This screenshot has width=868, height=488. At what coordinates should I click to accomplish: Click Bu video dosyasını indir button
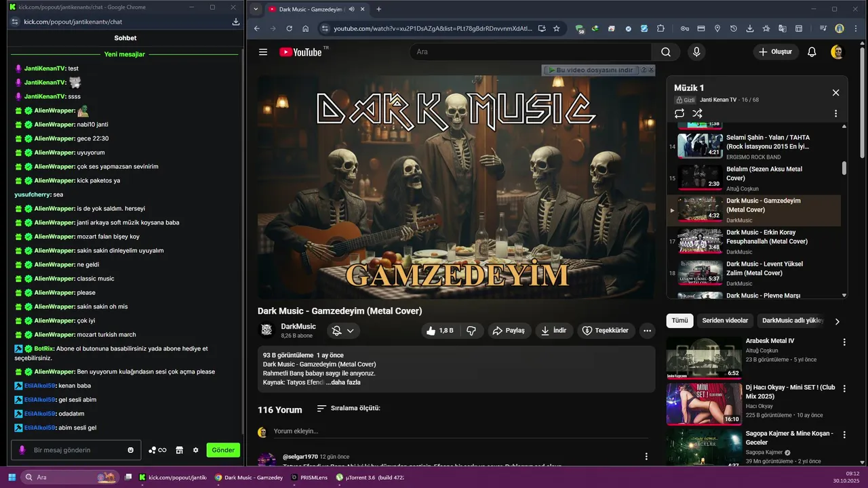[591, 70]
